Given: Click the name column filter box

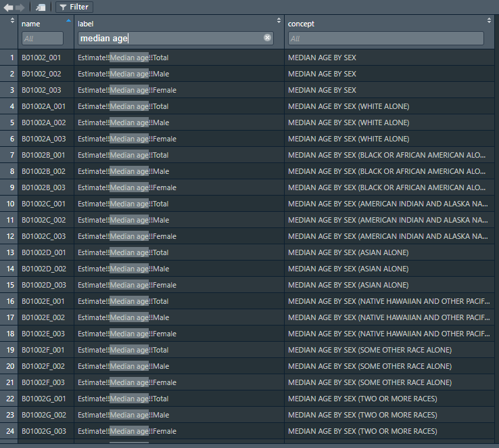Looking at the screenshot, I should [43, 39].
